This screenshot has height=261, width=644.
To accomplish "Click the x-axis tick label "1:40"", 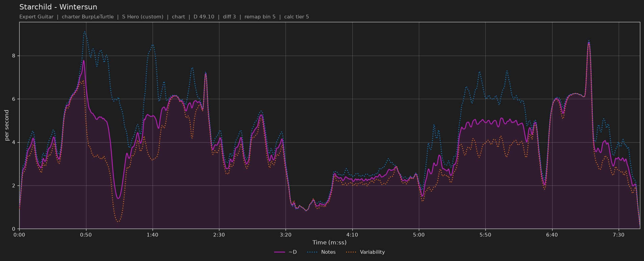I will (x=153, y=235).
